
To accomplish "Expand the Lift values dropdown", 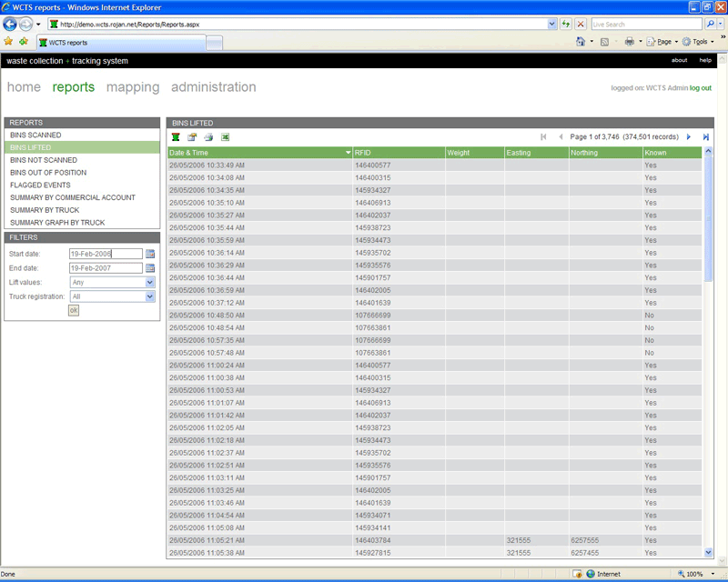I will coord(150,283).
